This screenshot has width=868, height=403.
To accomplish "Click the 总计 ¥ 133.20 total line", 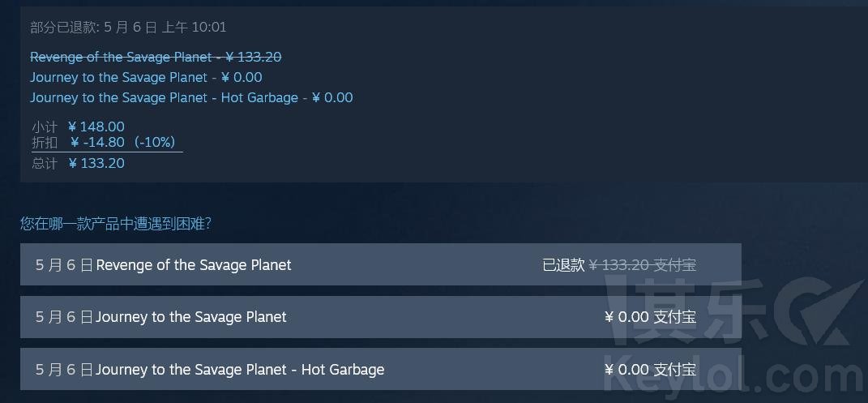I will (x=78, y=163).
